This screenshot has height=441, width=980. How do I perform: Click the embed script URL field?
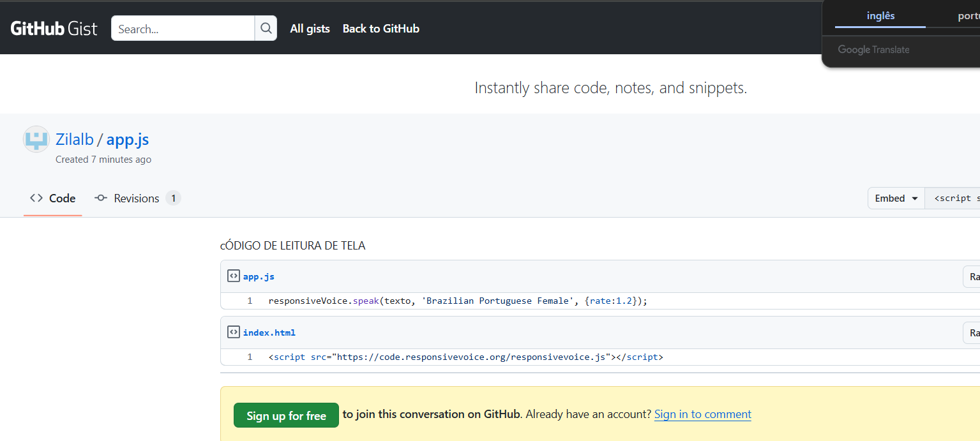point(954,198)
